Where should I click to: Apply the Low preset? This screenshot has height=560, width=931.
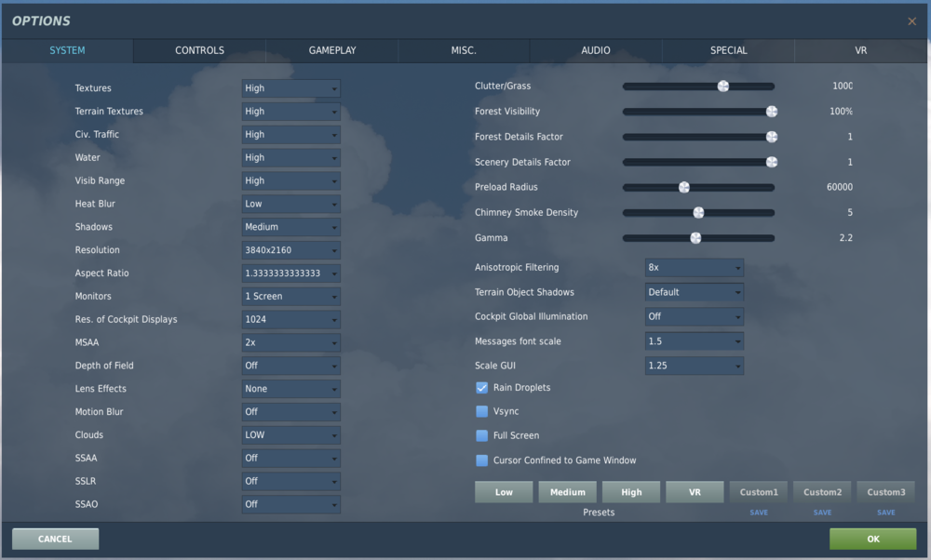[x=504, y=492]
